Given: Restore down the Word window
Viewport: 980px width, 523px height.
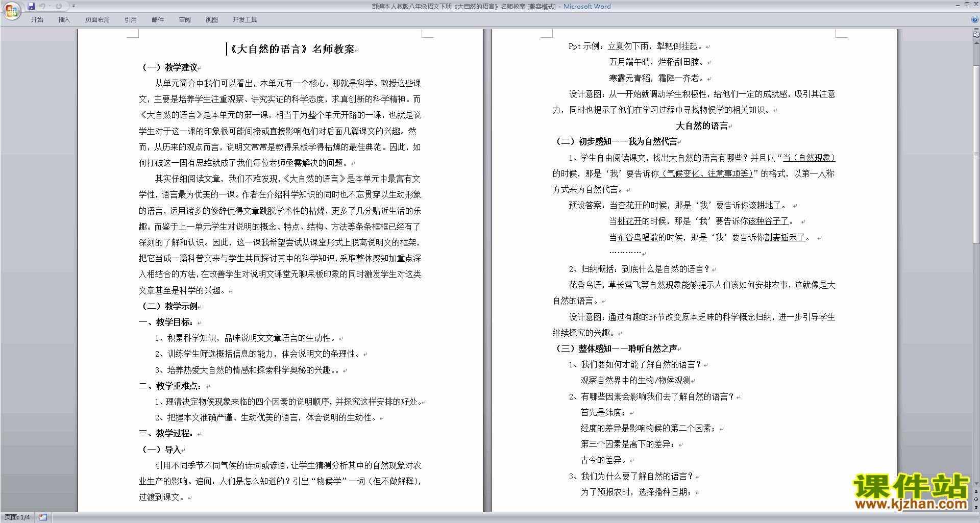Looking at the screenshot, I should [967, 4].
